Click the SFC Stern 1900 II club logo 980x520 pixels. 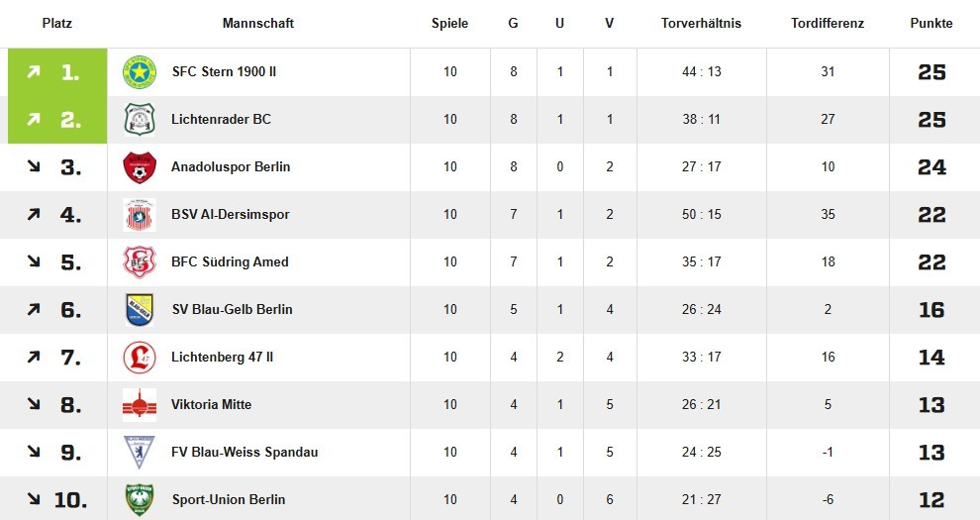pyautogui.click(x=139, y=72)
